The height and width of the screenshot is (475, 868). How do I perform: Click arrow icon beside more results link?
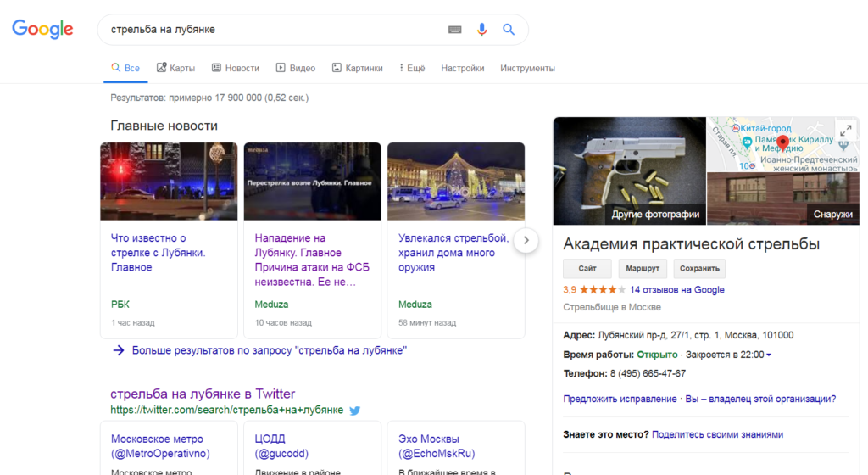pos(119,350)
